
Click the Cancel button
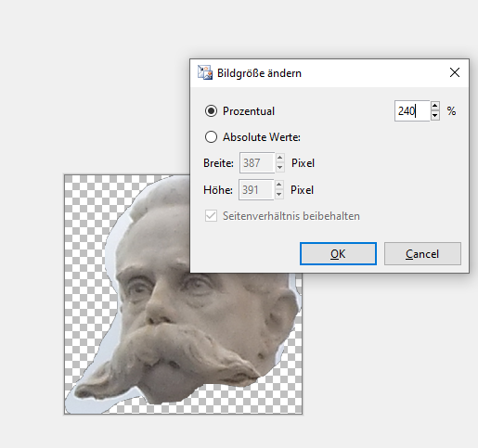click(422, 254)
